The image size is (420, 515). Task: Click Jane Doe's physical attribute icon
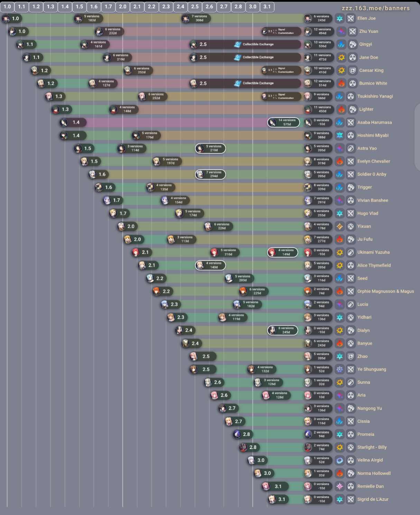[x=342, y=57]
